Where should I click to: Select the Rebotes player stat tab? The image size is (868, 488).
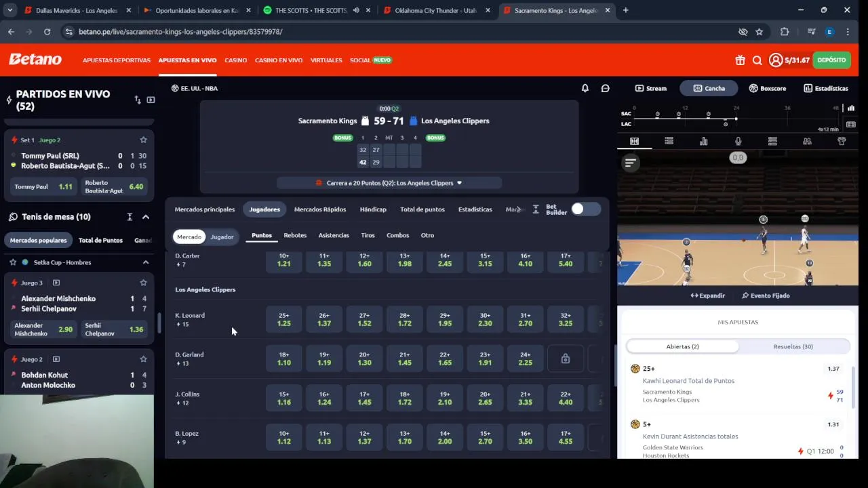point(295,235)
